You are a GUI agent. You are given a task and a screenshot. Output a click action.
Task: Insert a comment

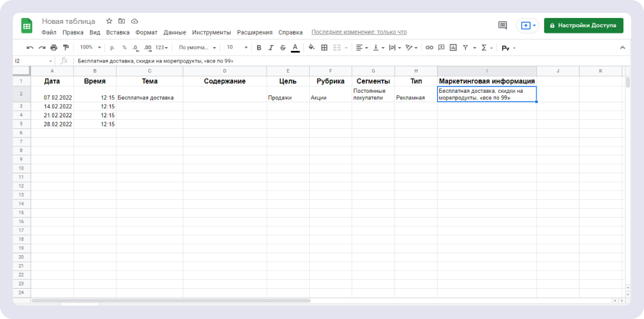(442, 48)
